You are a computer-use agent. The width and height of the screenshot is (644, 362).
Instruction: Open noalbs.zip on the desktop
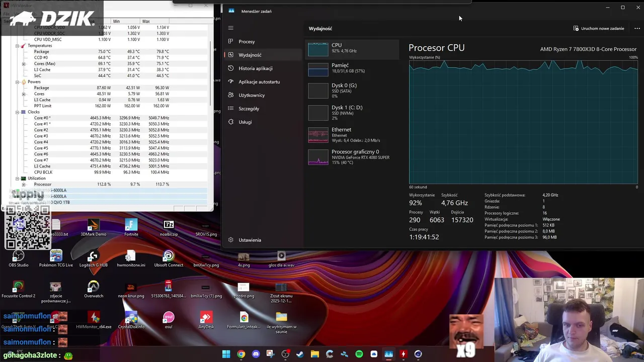169,228
